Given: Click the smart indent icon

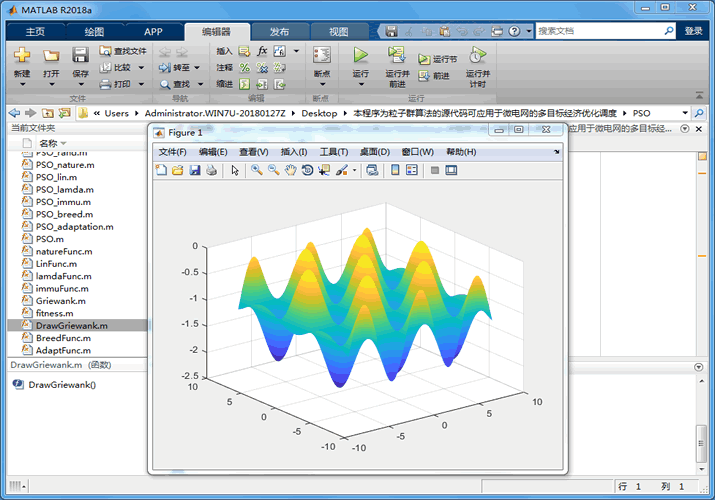Looking at the screenshot, I should pos(245,84).
